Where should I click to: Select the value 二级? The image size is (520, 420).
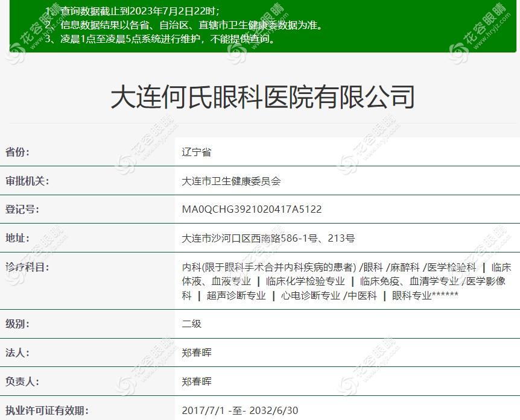point(192,324)
